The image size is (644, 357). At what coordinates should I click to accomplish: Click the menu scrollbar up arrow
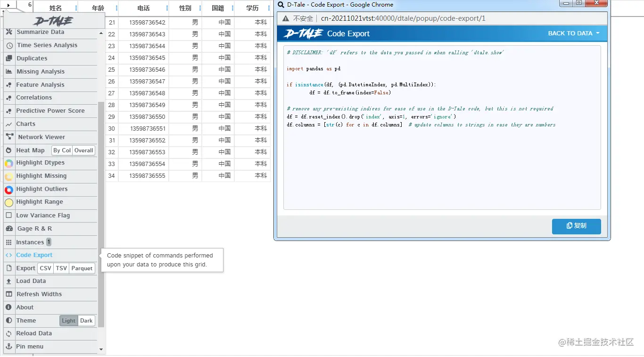tap(101, 33)
